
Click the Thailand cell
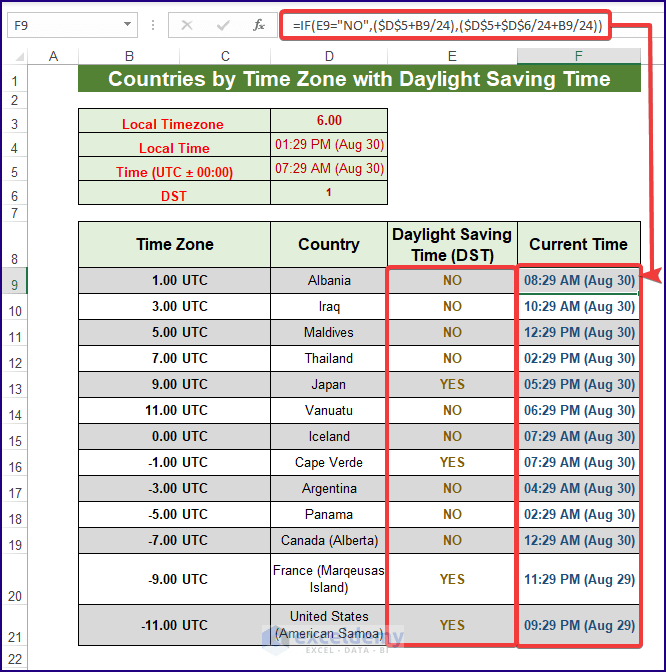click(x=329, y=359)
